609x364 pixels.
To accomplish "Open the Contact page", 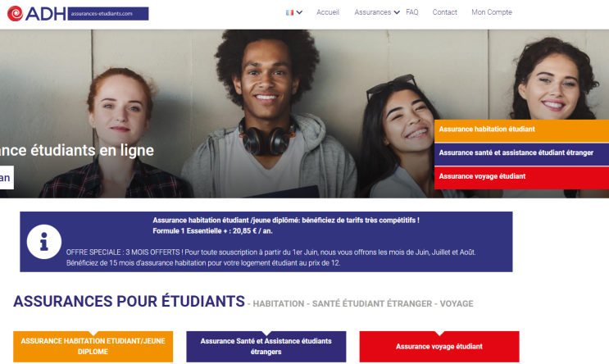I will coord(445,12).
